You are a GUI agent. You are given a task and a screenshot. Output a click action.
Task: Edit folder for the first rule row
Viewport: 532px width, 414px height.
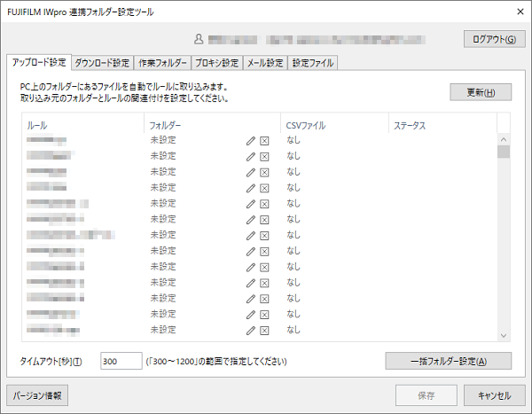251,141
